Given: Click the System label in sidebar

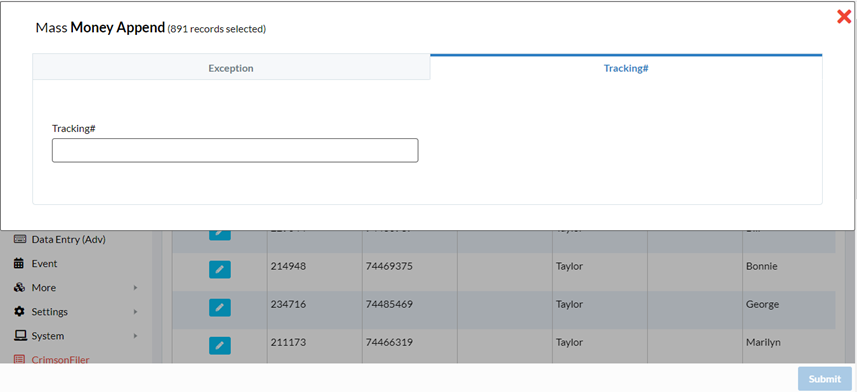Looking at the screenshot, I should pyautogui.click(x=48, y=336).
